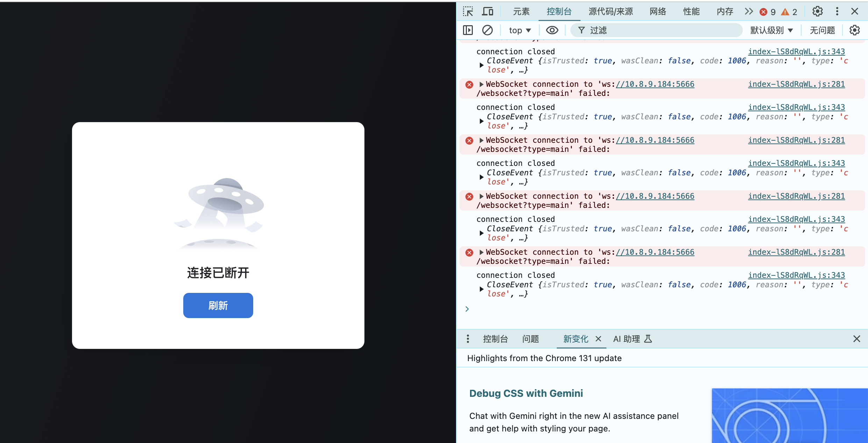Activate the inspect element picker icon
Image resolution: width=868 pixels, height=443 pixels.
(x=468, y=12)
